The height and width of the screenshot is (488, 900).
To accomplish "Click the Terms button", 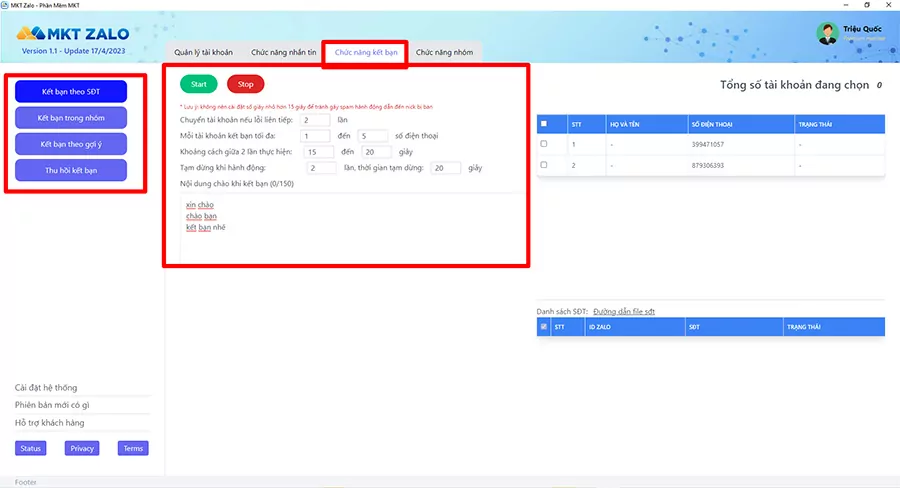I will coord(133,448).
